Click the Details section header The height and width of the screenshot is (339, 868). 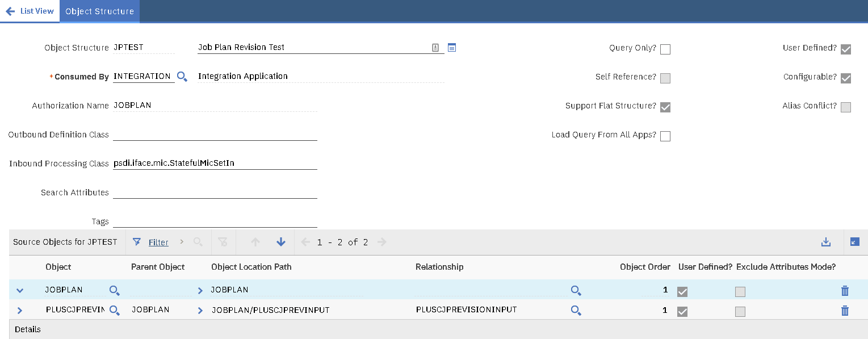28,329
